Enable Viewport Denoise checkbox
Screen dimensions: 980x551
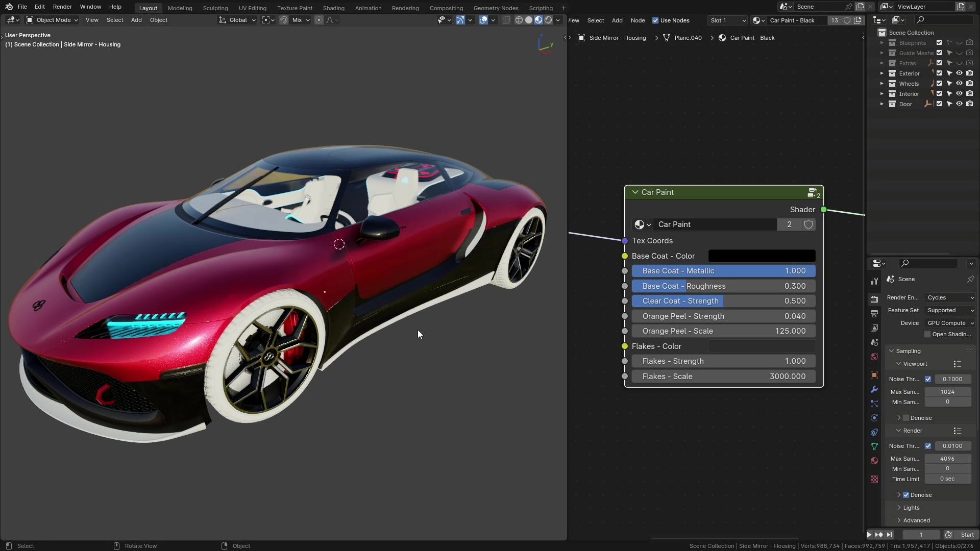tap(906, 418)
